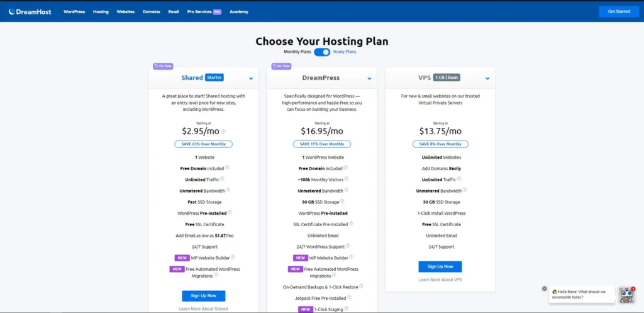
Task: Click help icon next to DreamPress Unmetered Bandwidth
Action: pyautogui.click(x=347, y=190)
